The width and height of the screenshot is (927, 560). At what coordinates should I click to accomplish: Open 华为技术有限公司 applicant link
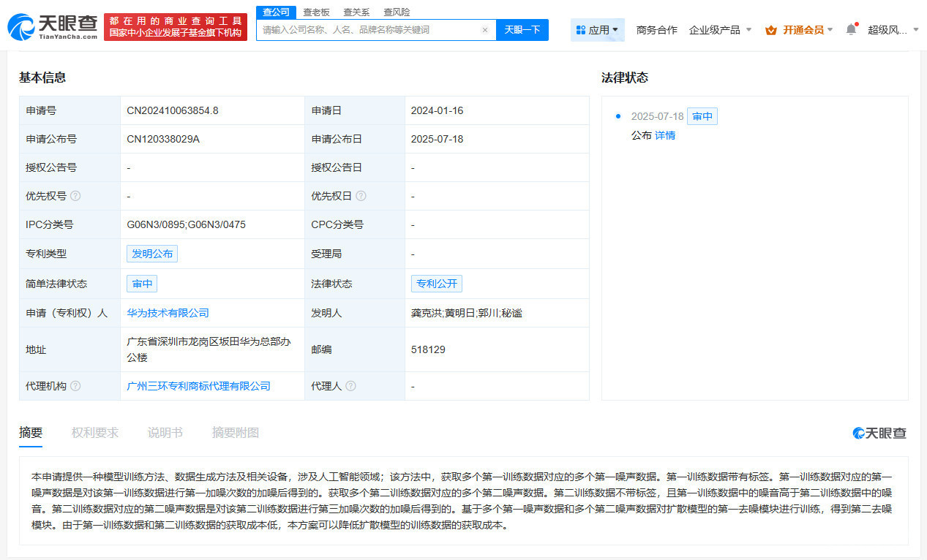(168, 313)
